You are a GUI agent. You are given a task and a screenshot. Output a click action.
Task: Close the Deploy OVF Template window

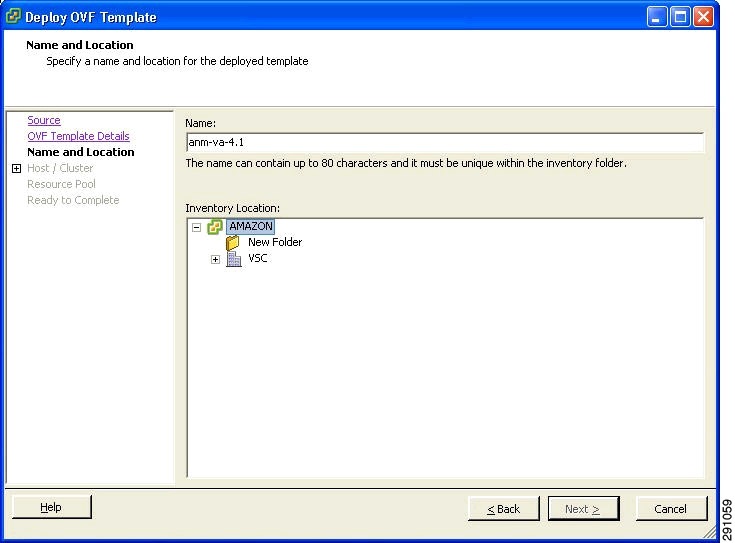(704, 17)
